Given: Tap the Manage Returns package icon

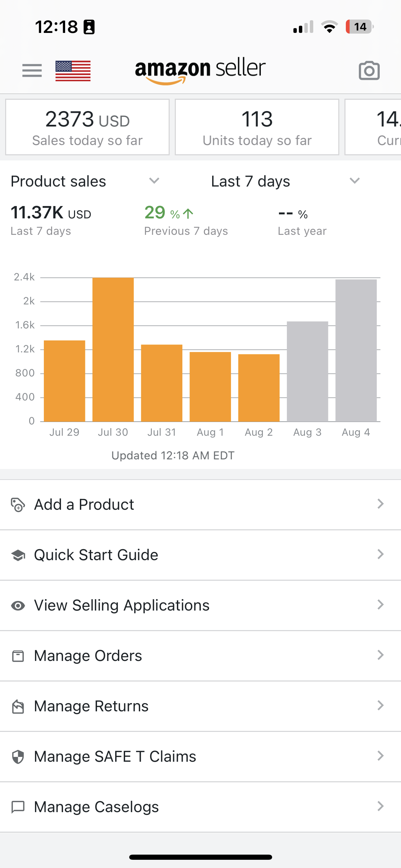Looking at the screenshot, I should pyautogui.click(x=18, y=707).
